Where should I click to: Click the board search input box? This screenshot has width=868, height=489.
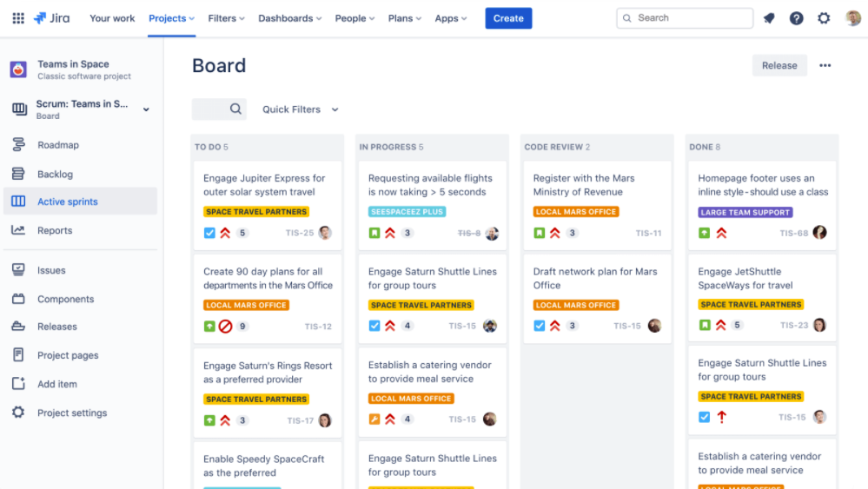point(219,109)
